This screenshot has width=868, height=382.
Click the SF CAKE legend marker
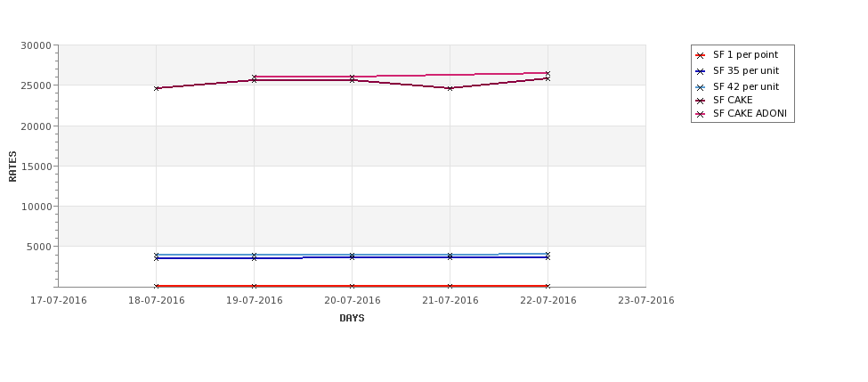[x=701, y=101]
